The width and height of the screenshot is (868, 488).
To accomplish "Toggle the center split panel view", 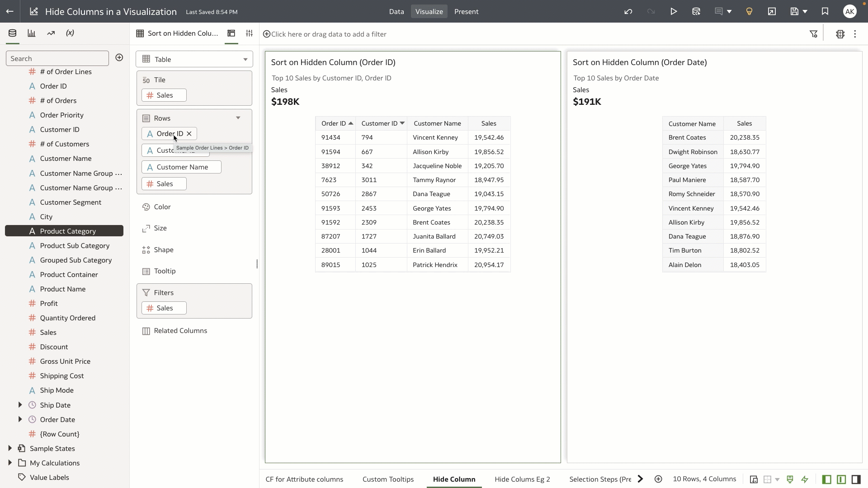I will (x=840, y=479).
